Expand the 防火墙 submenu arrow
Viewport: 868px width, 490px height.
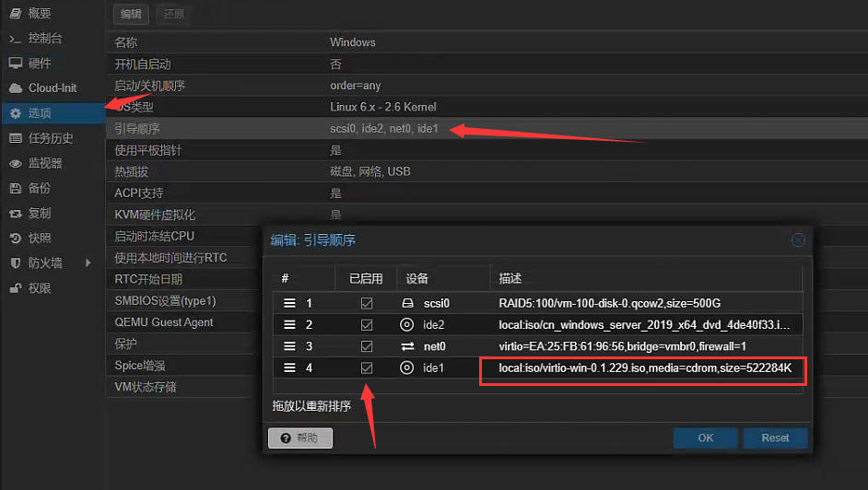click(88, 262)
